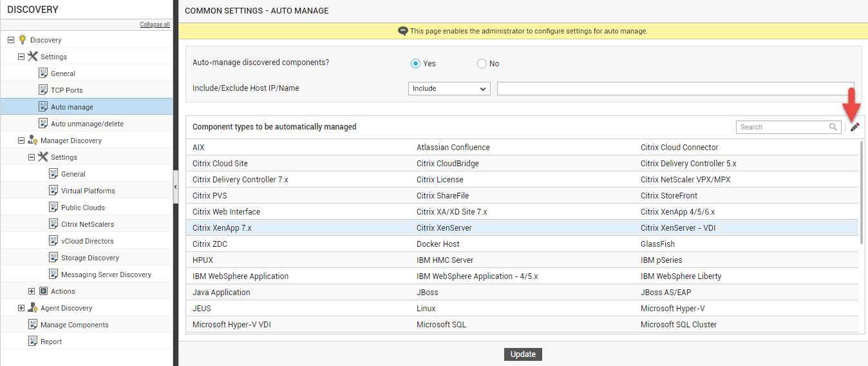
Task: Click the page icon beside Auto unmanage/delete
Action: (x=43, y=124)
